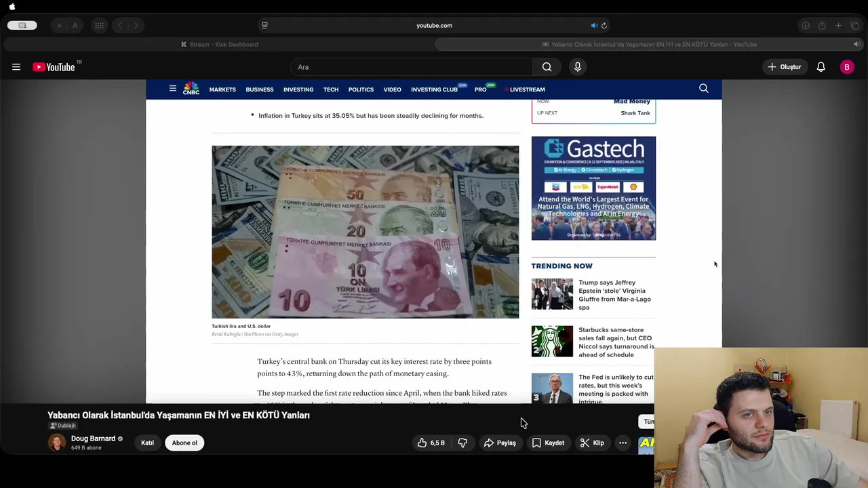Open account menu avatar B
This screenshot has height=488, width=868.
(847, 67)
